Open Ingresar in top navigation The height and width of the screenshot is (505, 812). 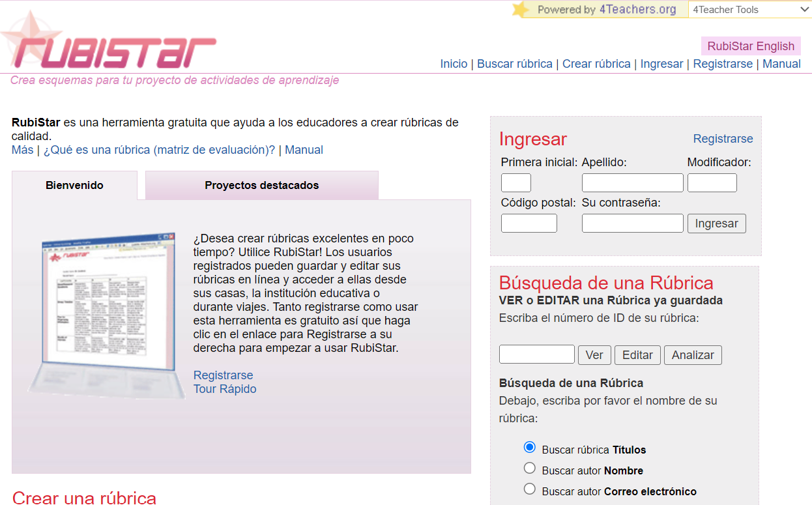(661, 64)
